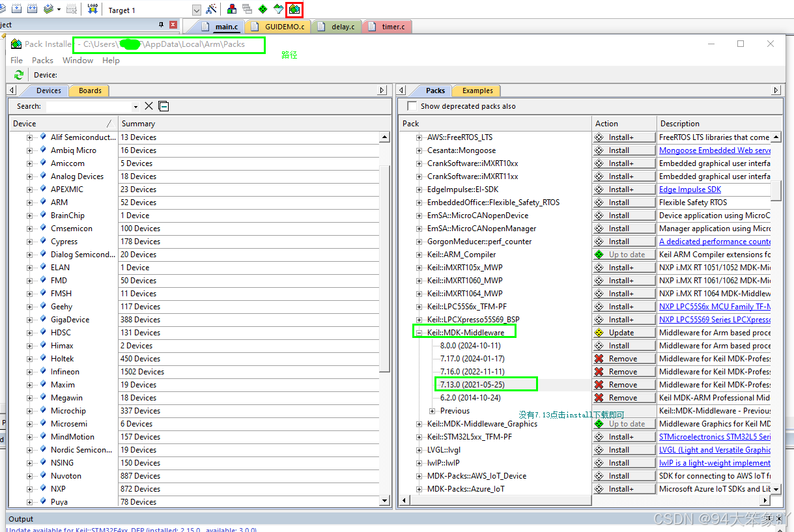Open the Packs menu
Image resolution: width=794 pixels, height=532 pixels.
pos(42,60)
